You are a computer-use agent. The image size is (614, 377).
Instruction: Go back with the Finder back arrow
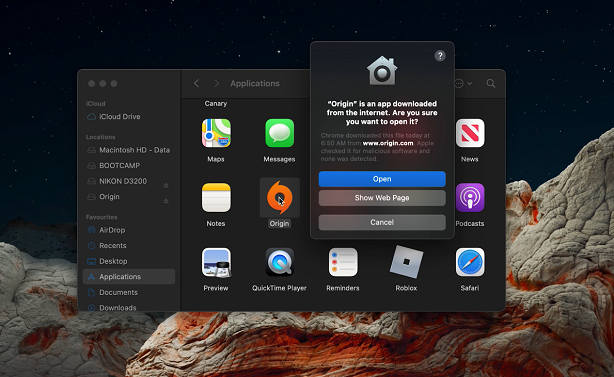197,83
